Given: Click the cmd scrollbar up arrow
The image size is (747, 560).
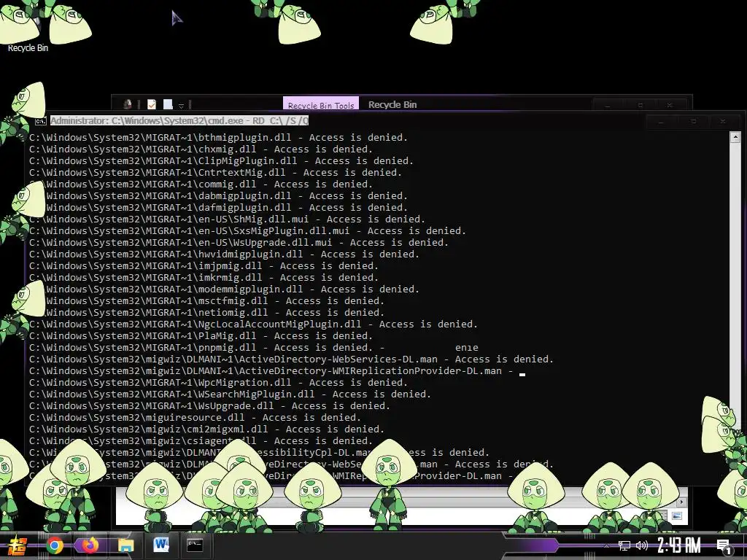Looking at the screenshot, I should coord(735,137).
